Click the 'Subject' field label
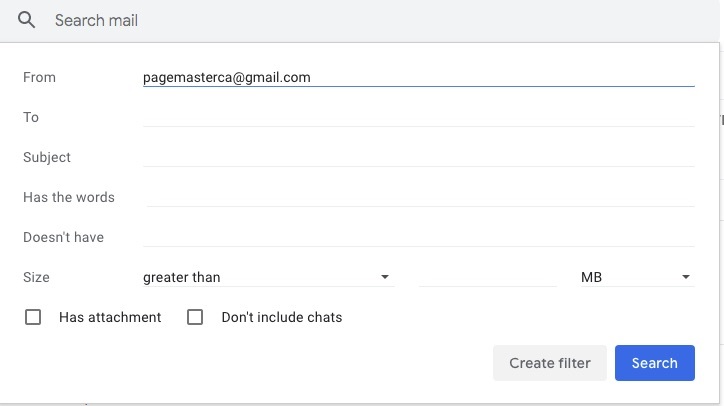The image size is (724, 406). tap(47, 157)
